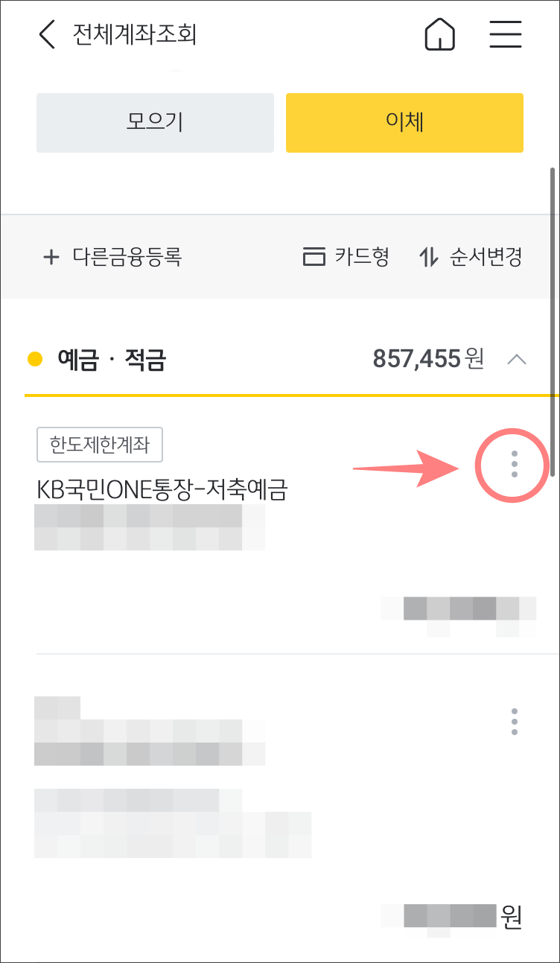The width and height of the screenshot is (560, 963).
Task: Tap the back arrow beside 전체계좌조회
Action: (x=47, y=35)
